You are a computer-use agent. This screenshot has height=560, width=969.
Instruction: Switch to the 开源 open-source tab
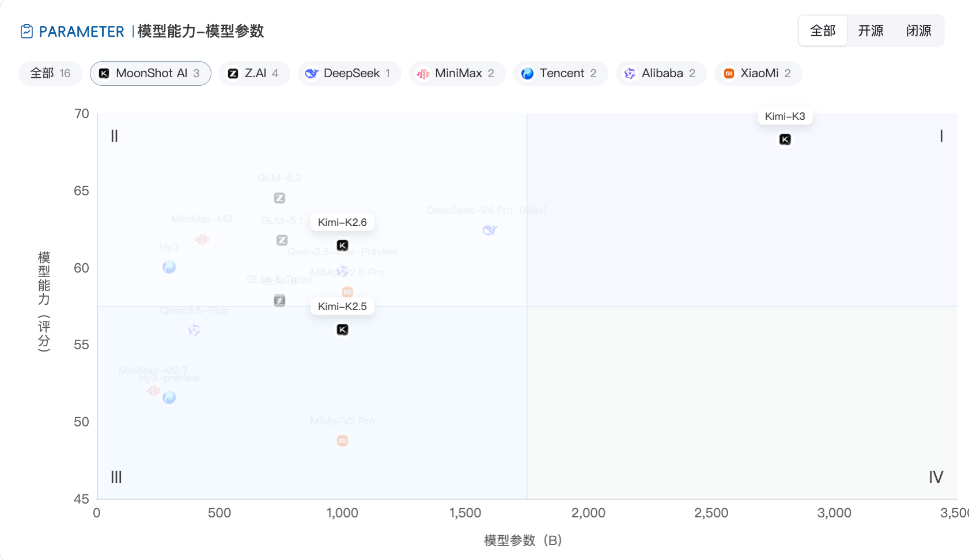870,31
